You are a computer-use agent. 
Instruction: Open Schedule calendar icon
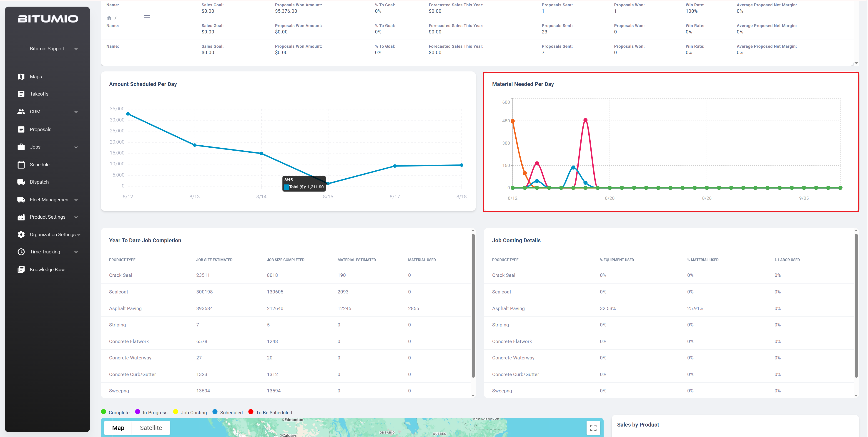point(21,164)
